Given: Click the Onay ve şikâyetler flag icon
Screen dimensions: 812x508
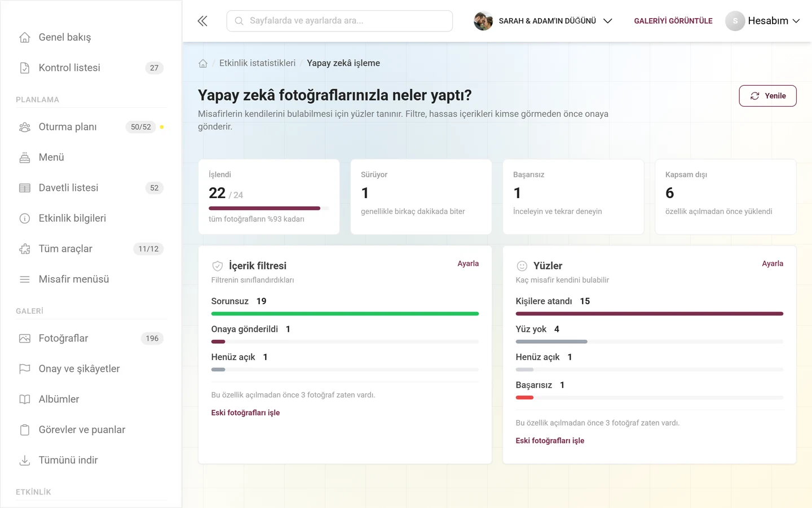Looking at the screenshot, I should (x=25, y=369).
